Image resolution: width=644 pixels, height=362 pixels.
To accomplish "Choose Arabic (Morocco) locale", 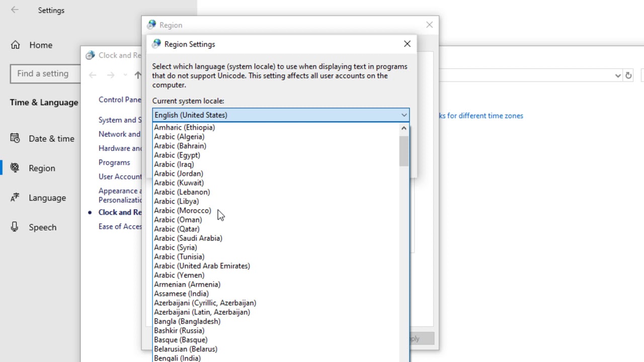I will coord(276,211).
